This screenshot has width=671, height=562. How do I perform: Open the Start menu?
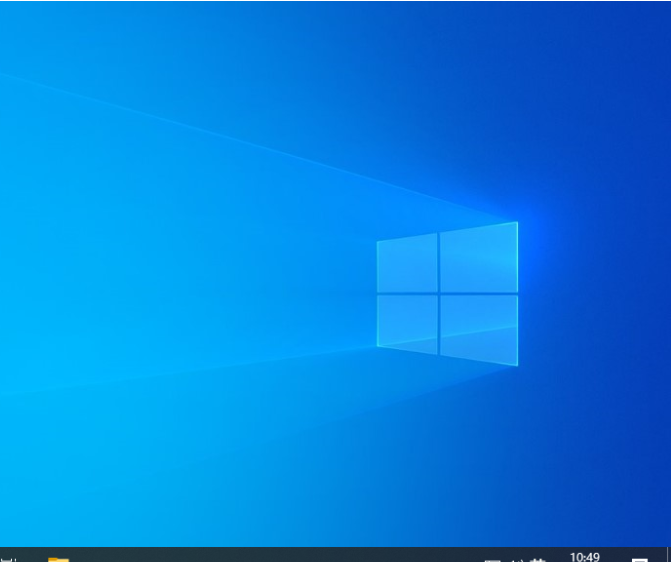click(x=6, y=558)
